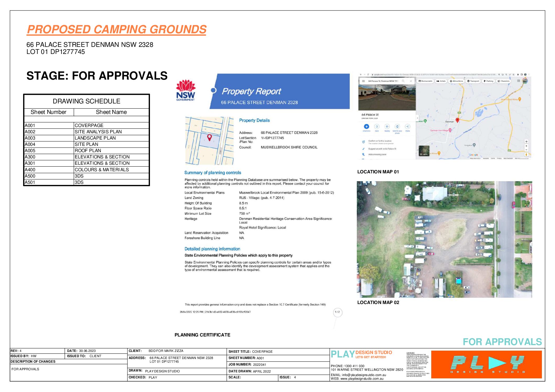The height and width of the screenshot is (392, 555).
Task: Click the DATE 30.06.2023 title block cell
Action: click(96, 351)
